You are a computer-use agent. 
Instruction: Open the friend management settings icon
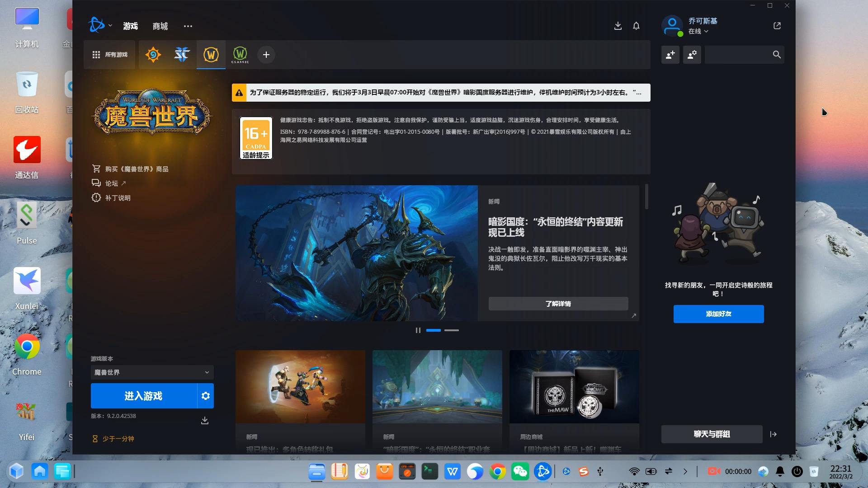click(x=692, y=55)
